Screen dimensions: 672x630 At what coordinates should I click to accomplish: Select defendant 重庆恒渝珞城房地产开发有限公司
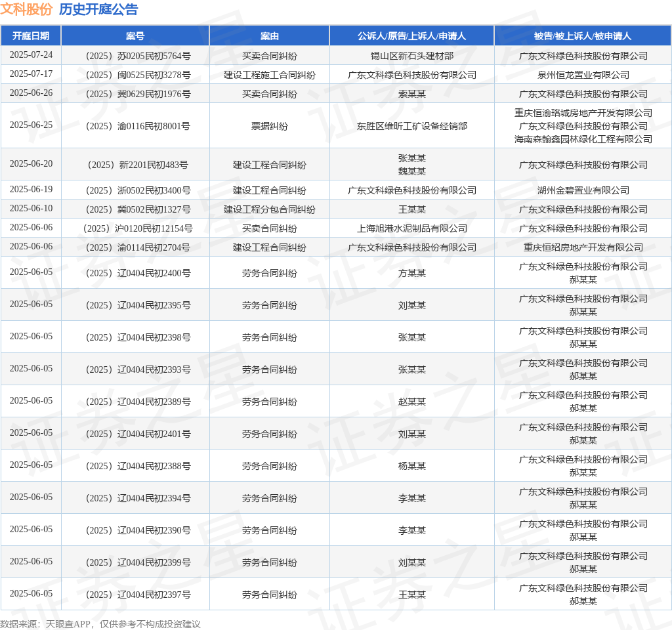point(583,113)
